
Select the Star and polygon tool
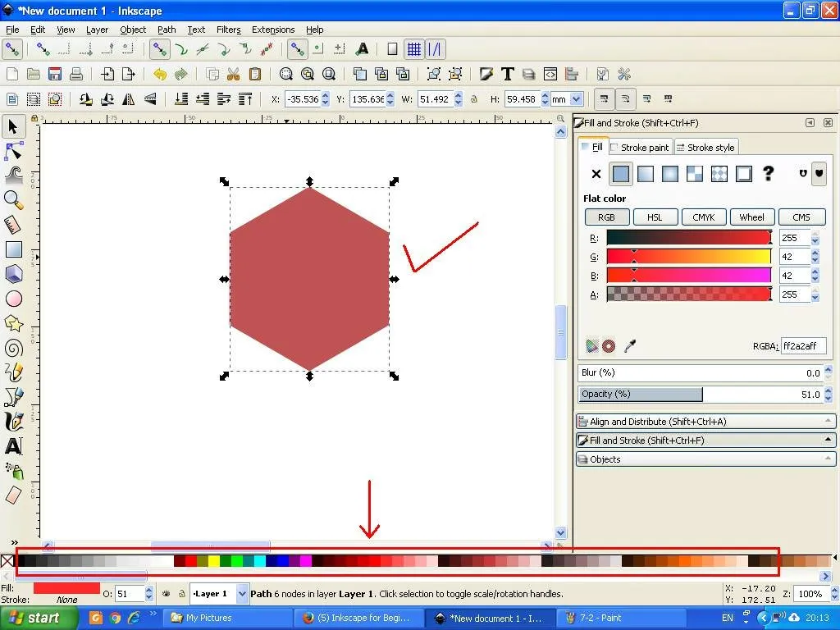click(13, 323)
